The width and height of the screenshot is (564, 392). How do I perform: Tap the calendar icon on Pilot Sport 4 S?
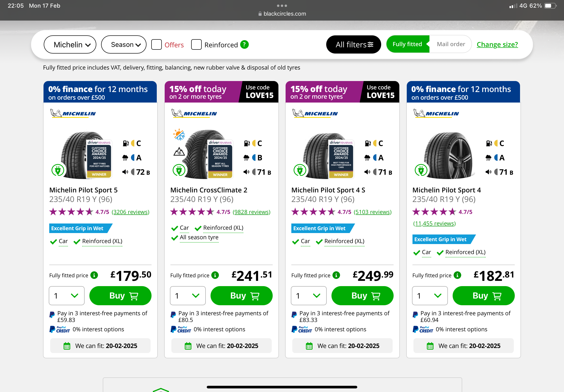pyautogui.click(x=309, y=346)
